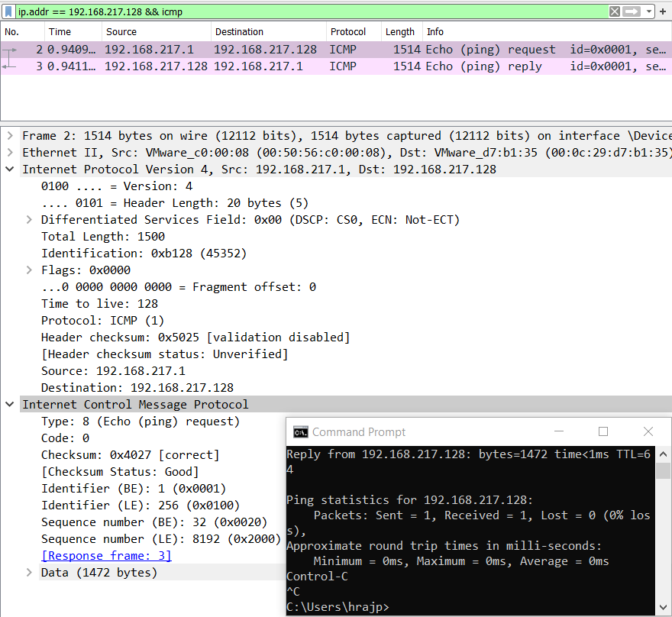672x617 pixels.
Task: Click Command Prompt scrollbar down arrow
Action: [x=663, y=607]
